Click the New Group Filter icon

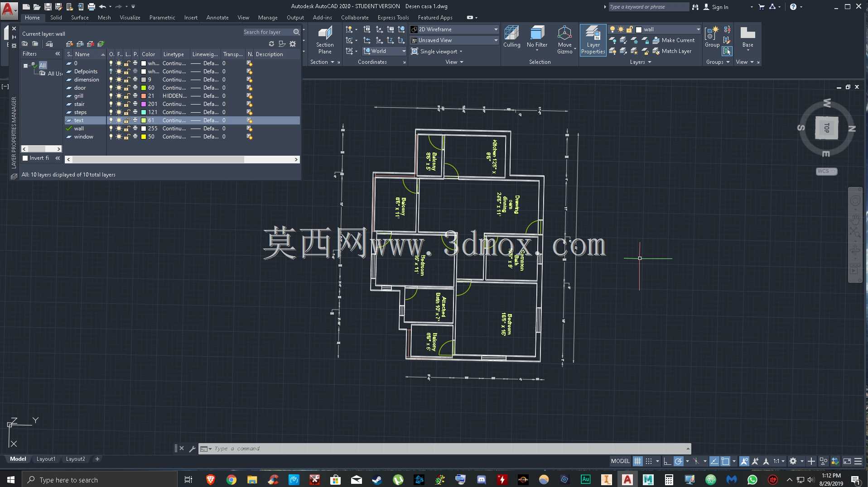tap(35, 44)
